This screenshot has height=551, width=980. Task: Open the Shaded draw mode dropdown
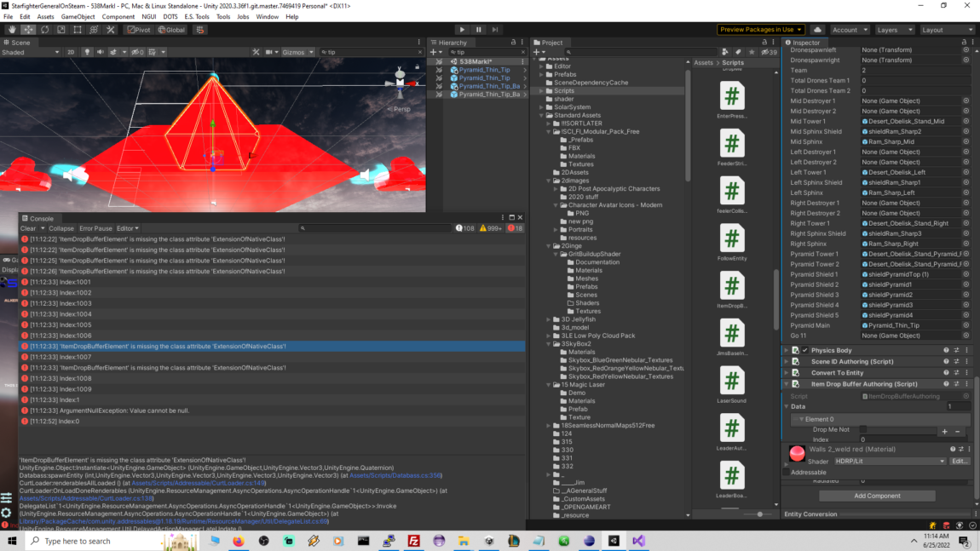(x=32, y=52)
